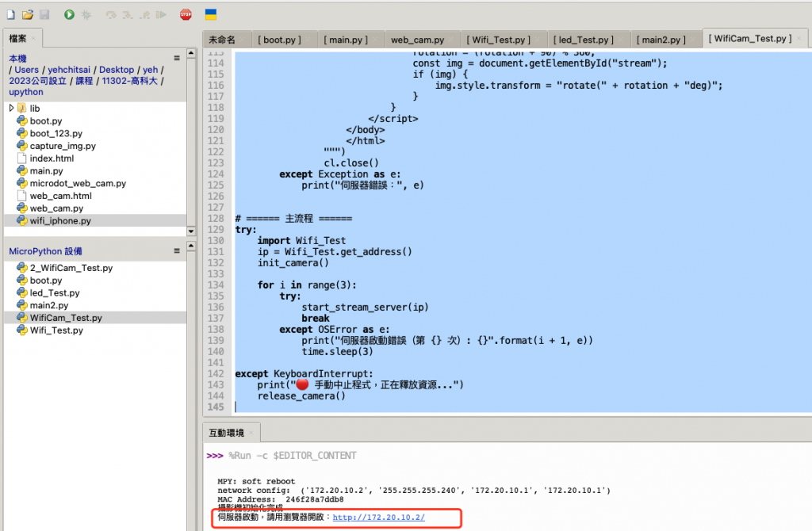Click the Save file disk icon
Screen dimensions: 812x531
(x=44, y=14)
